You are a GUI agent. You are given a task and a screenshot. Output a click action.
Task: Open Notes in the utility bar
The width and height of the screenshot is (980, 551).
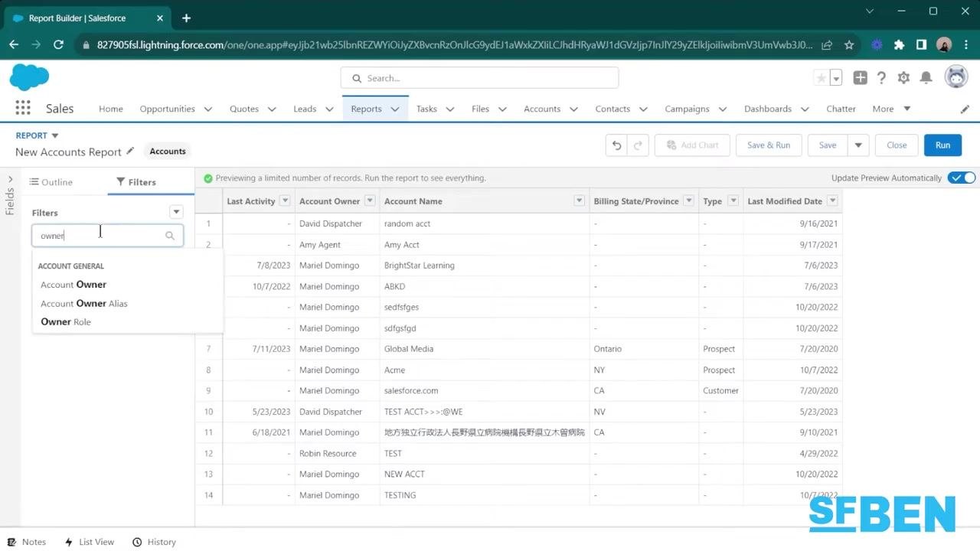tap(27, 542)
